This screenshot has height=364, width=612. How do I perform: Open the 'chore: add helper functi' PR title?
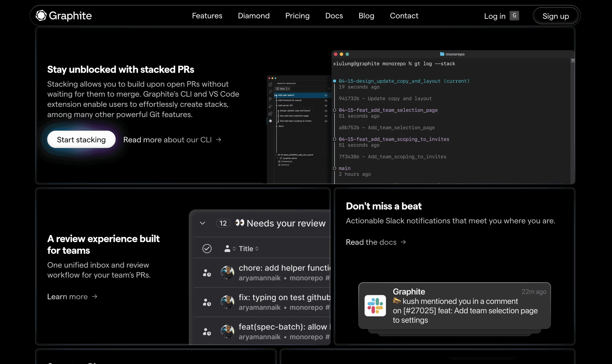[x=285, y=268]
